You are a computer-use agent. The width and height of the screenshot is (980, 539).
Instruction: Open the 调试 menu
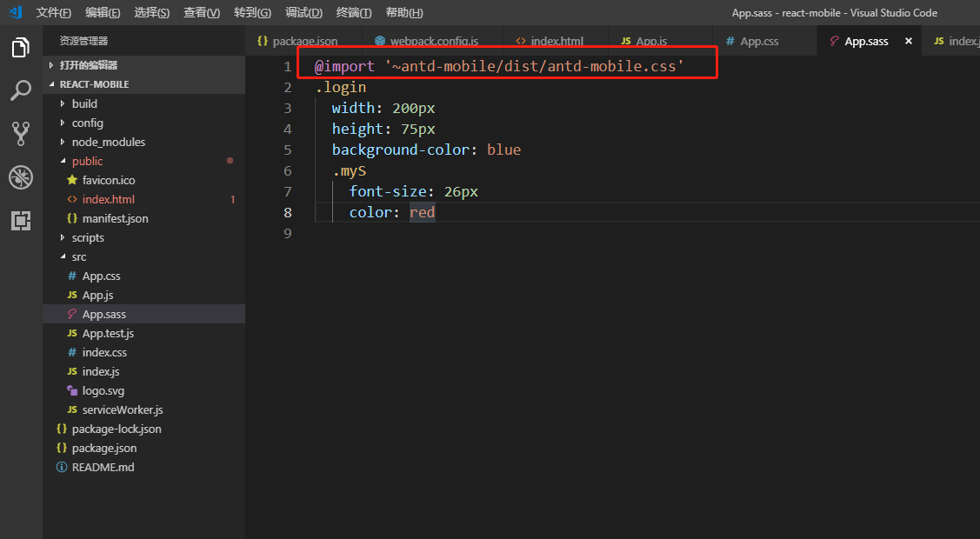[303, 12]
